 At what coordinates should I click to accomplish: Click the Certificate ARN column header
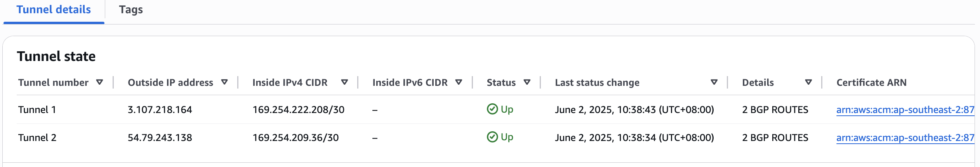click(x=871, y=83)
